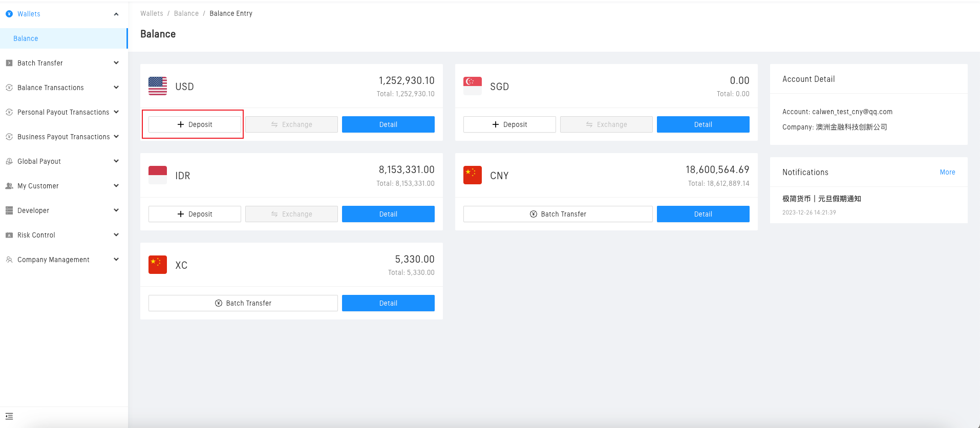Image resolution: width=980 pixels, height=428 pixels.
Task: Collapse the Wallets menu chevron
Action: pos(116,14)
